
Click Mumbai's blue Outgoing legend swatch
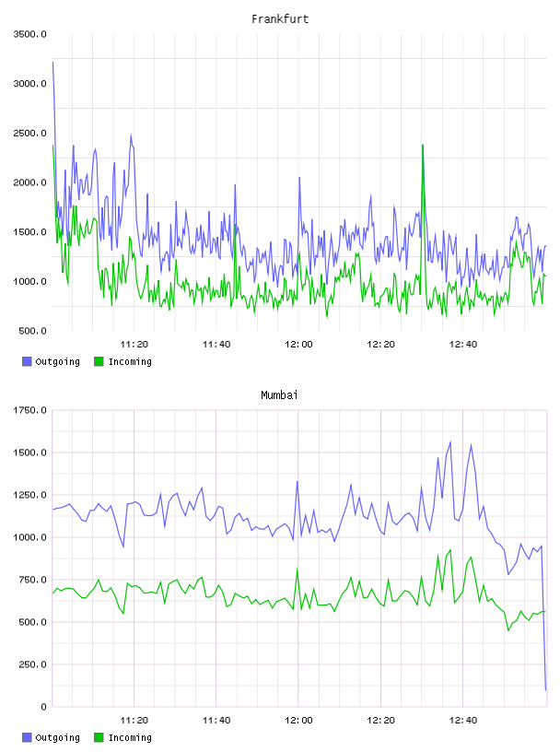[27, 737]
